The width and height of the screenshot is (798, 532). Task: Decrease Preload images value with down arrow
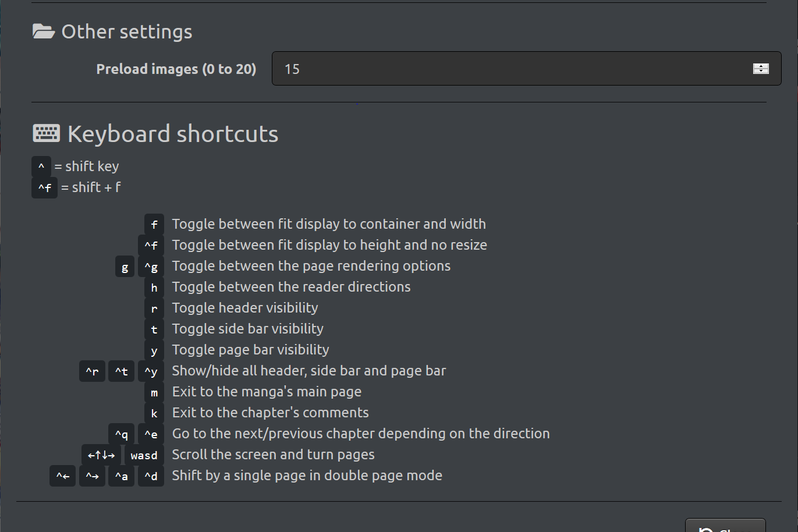pos(761,72)
